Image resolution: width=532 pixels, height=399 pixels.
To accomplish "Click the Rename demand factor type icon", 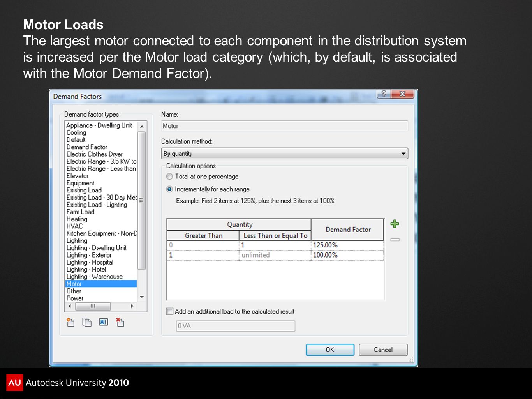I will pos(103,322).
